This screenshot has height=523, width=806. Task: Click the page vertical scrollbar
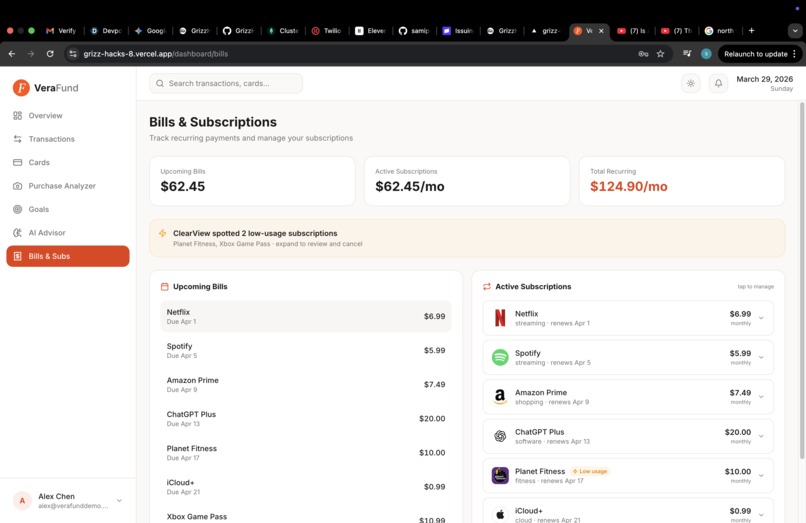tap(802, 280)
